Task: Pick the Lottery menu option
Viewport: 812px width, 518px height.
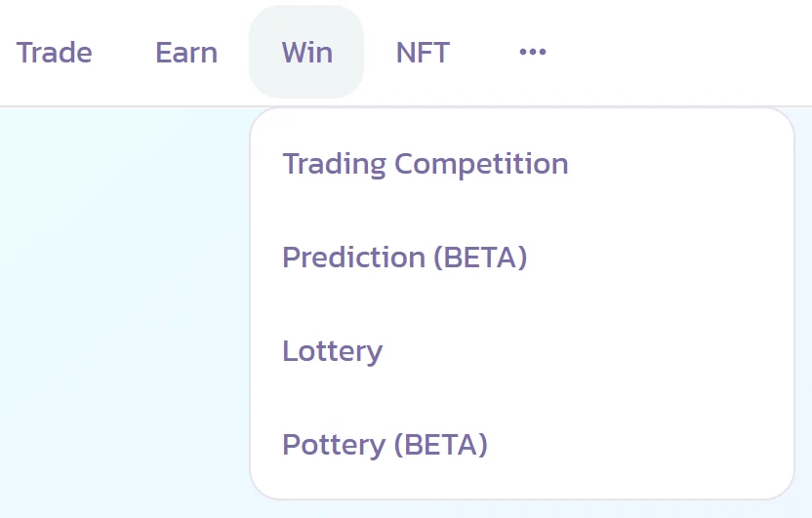Action: (x=332, y=351)
